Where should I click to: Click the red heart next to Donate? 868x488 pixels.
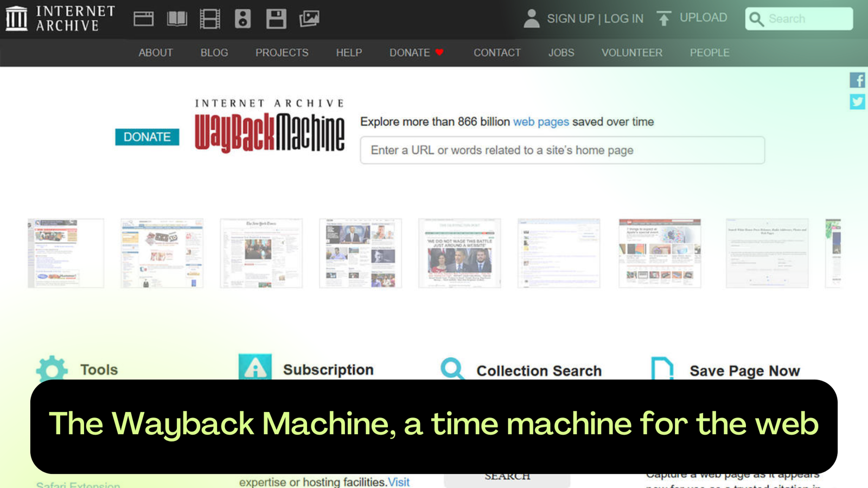point(439,52)
